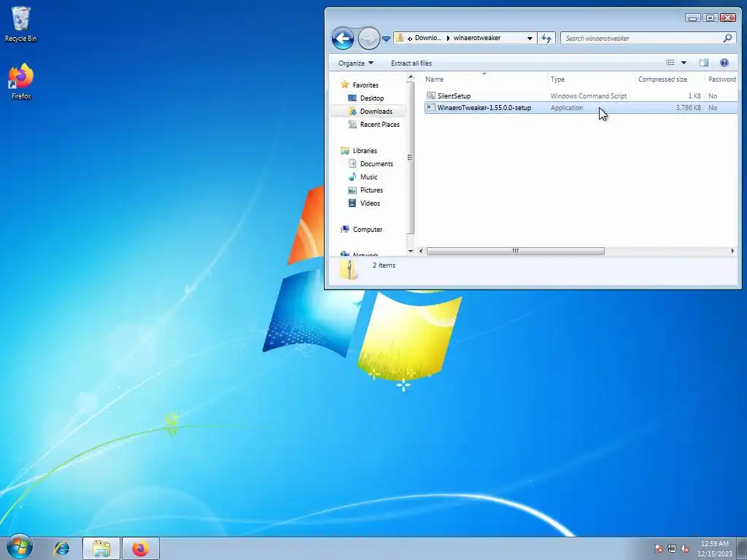Screen dimensions: 747x560
Task: Click the Videos film icon
Action: tap(352, 203)
